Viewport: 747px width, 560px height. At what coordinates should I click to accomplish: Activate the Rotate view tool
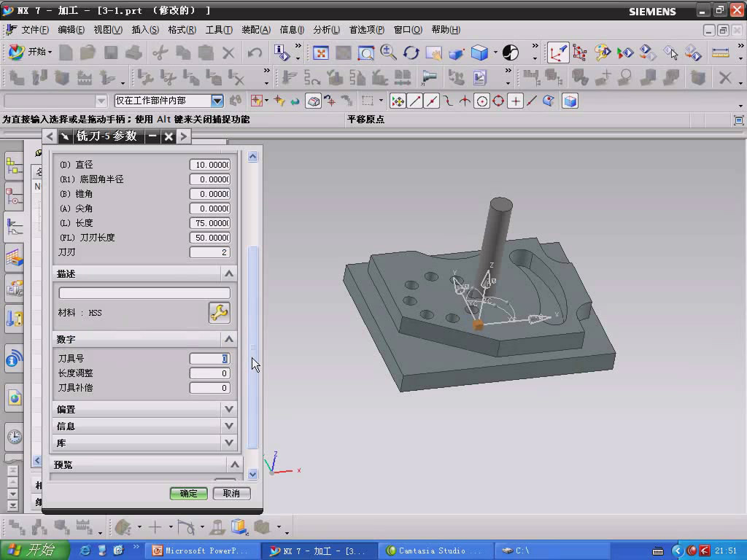click(411, 52)
